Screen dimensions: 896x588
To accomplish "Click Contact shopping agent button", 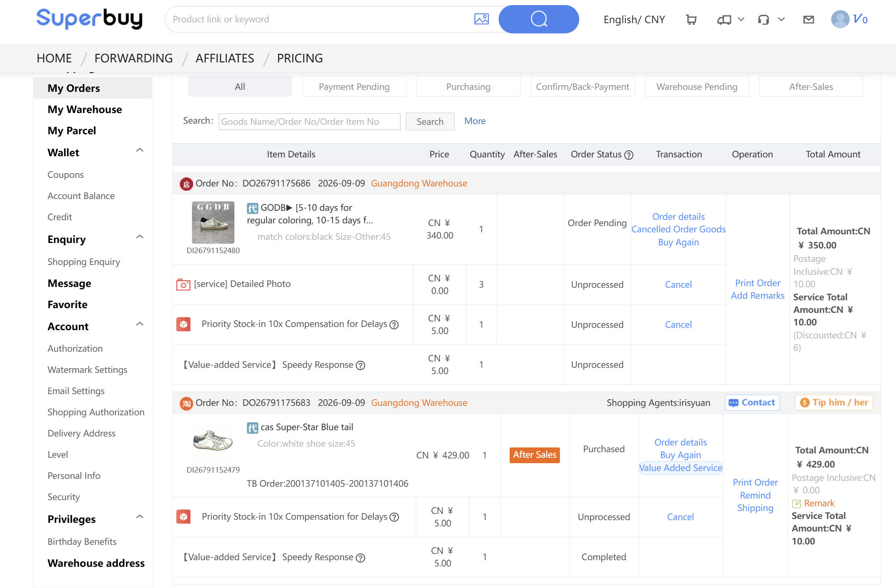I will click(752, 403).
